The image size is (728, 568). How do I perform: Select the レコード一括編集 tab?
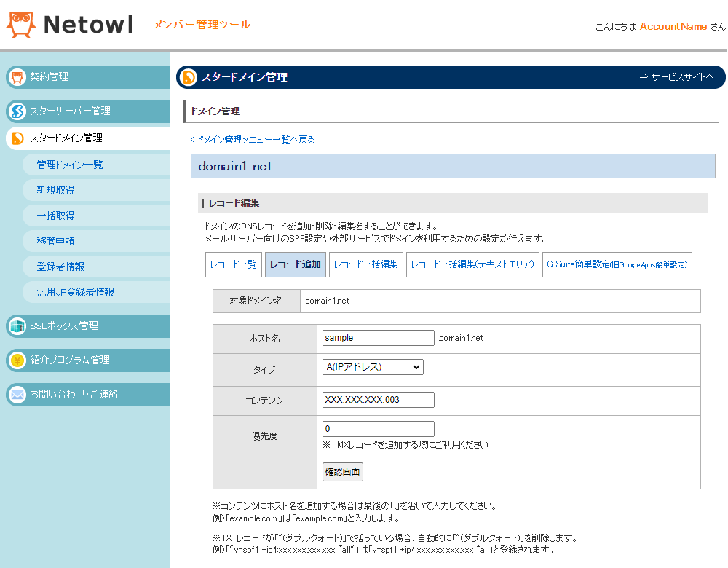(365, 264)
